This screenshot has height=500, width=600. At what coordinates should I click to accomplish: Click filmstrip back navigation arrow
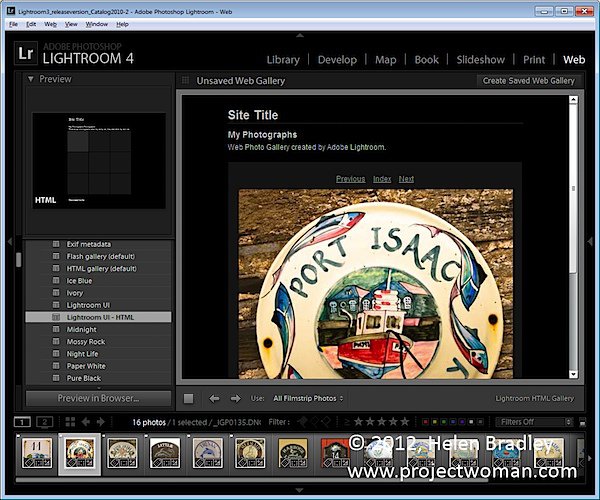click(x=86, y=422)
